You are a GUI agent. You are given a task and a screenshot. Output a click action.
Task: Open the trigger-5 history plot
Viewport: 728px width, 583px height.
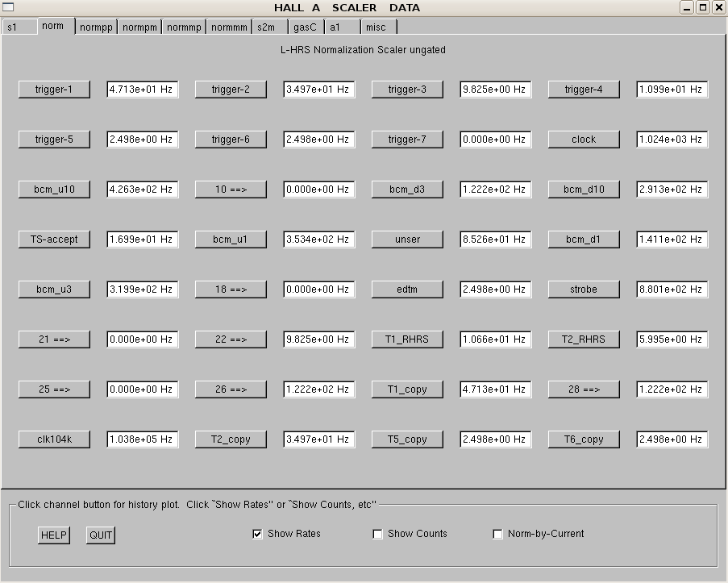click(x=54, y=140)
